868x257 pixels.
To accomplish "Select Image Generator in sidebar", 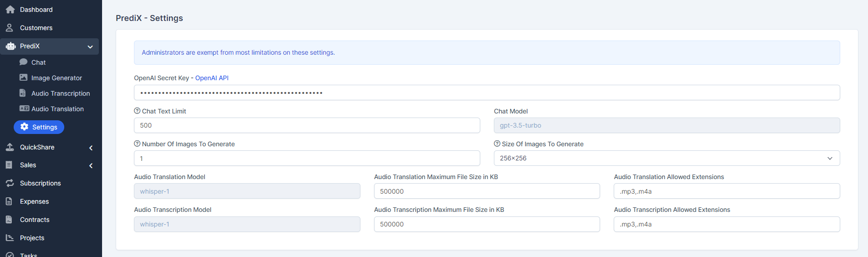I will 56,78.
